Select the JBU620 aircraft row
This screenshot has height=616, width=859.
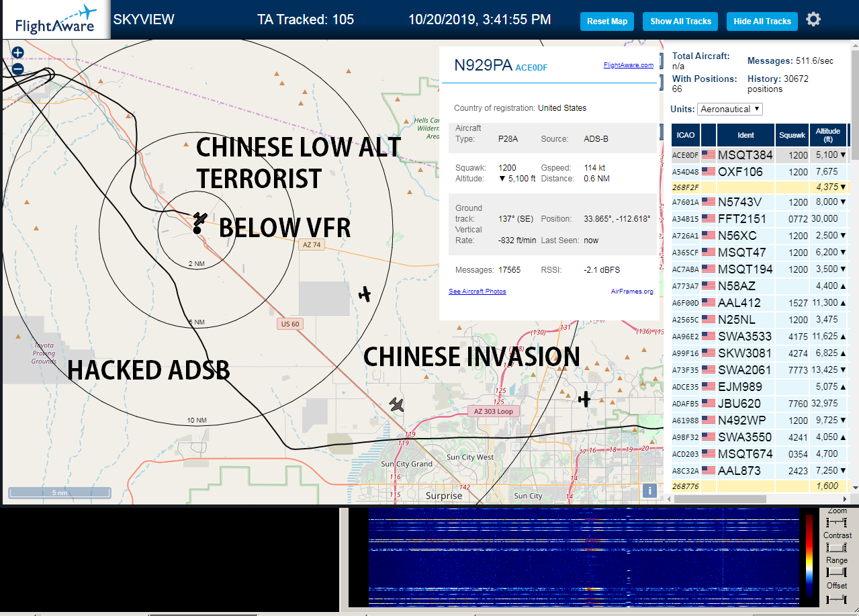(x=760, y=404)
